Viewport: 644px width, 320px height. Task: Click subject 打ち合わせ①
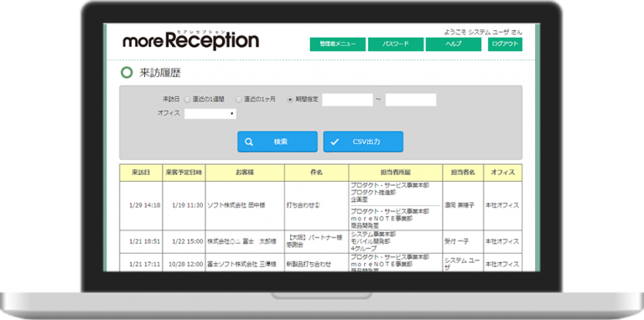303,205
